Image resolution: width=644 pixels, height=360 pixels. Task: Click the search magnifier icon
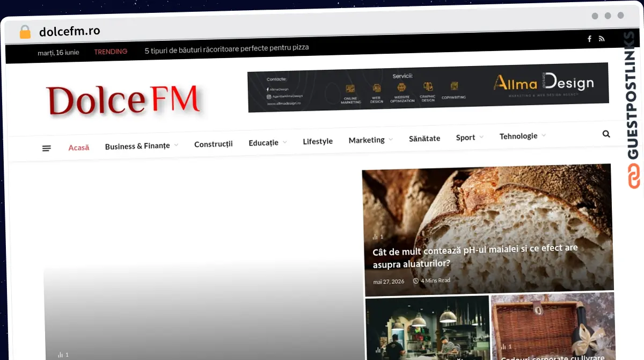pos(606,134)
